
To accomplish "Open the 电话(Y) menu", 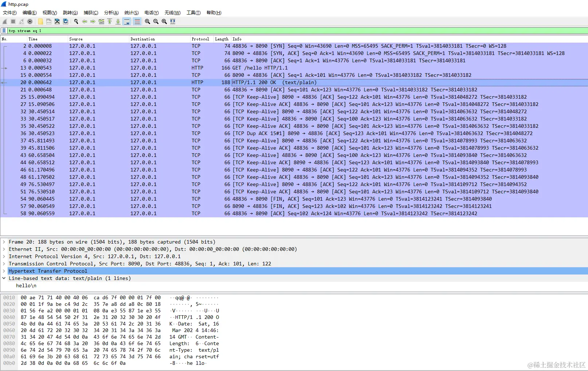I will click(x=152, y=13).
